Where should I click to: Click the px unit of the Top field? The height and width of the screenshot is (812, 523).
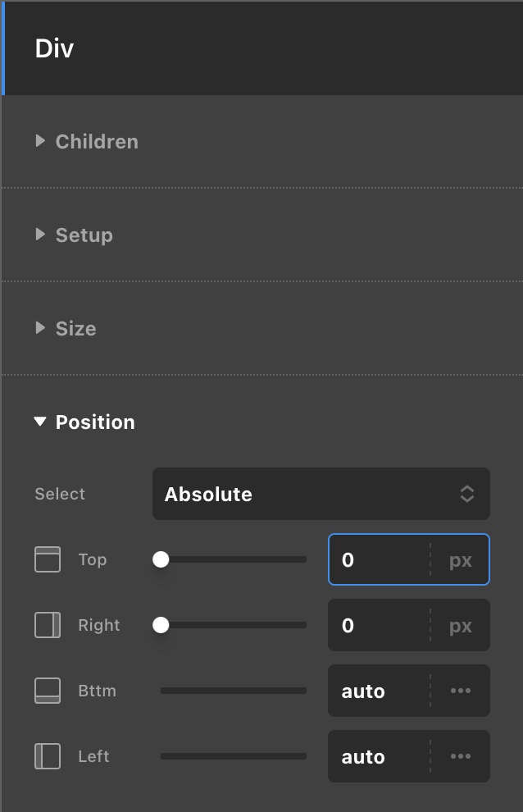(461, 560)
